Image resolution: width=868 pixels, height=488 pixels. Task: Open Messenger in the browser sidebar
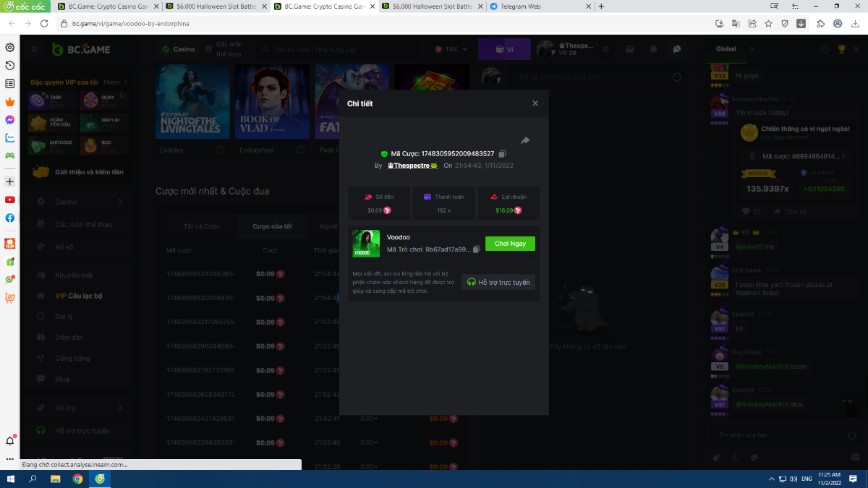[x=10, y=120]
